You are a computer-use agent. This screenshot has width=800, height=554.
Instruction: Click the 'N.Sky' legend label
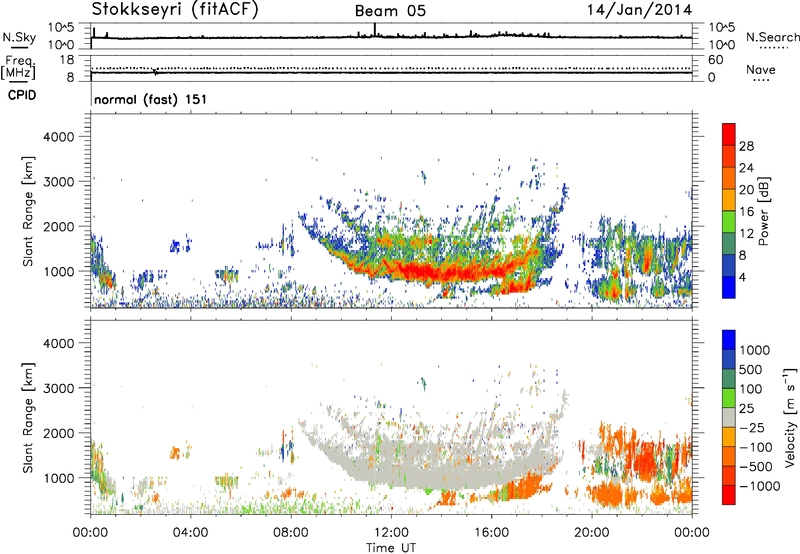point(19,37)
